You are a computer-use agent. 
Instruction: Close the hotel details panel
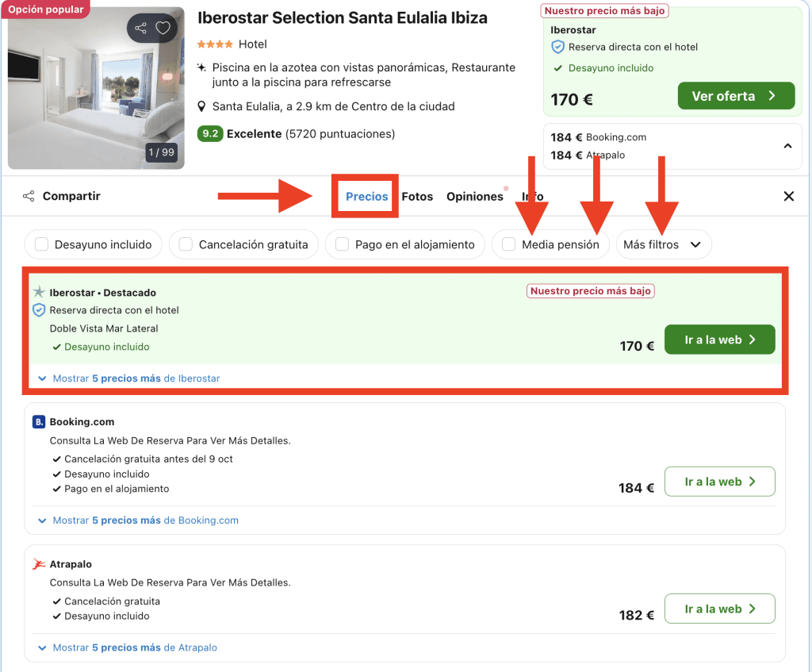pos(788,196)
